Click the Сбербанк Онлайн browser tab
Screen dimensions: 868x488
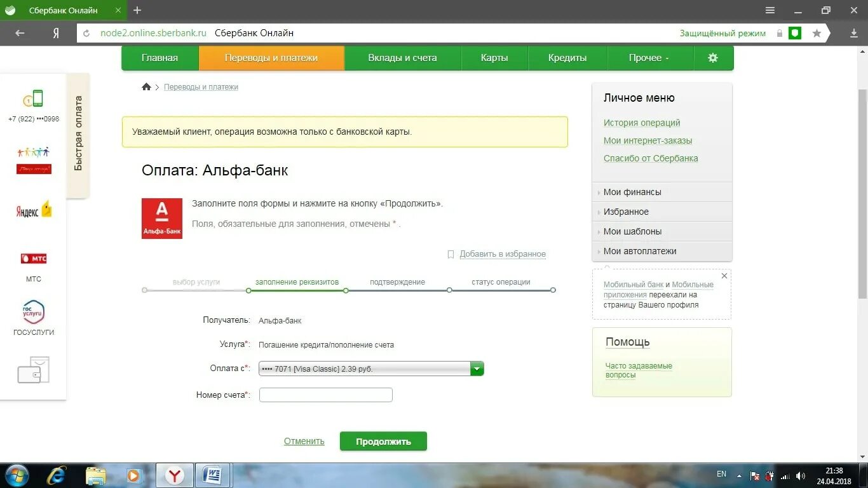click(64, 10)
